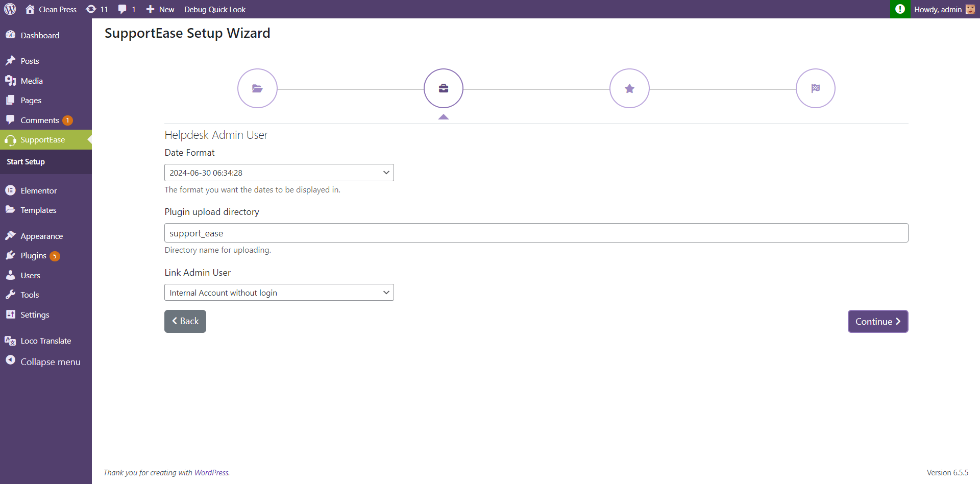The width and height of the screenshot is (980, 484).
Task: Click the Continue button
Action: 878,321
